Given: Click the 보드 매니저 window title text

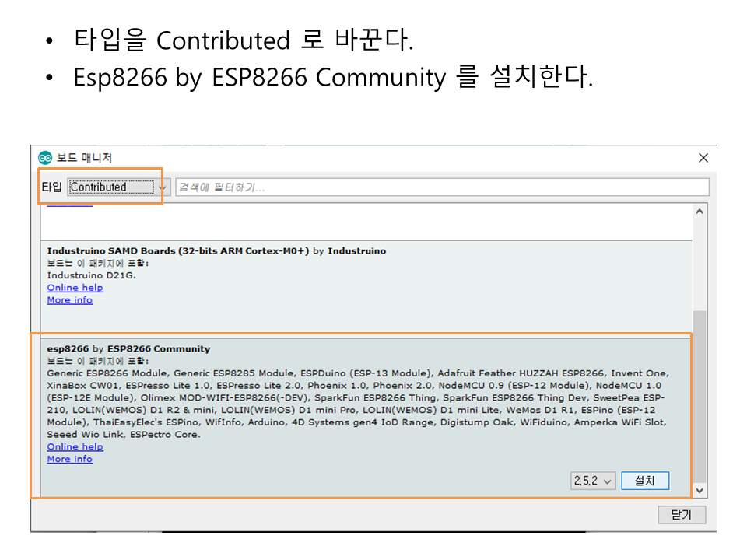Looking at the screenshot, I should tap(84, 158).
